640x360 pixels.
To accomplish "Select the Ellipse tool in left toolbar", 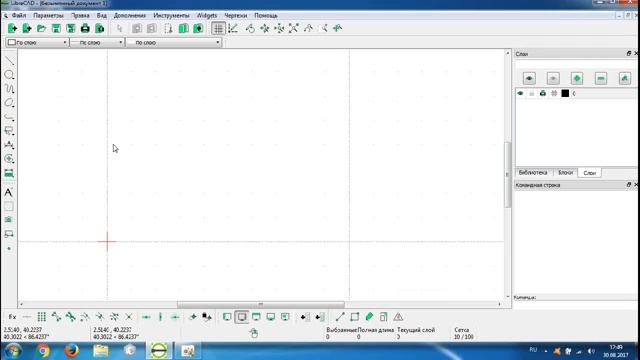I will pyautogui.click(x=9, y=102).
